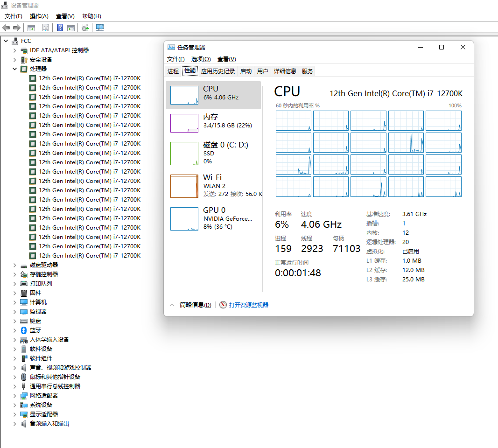
Task: Open the 打开资源监视器 link
Action: 249,305
